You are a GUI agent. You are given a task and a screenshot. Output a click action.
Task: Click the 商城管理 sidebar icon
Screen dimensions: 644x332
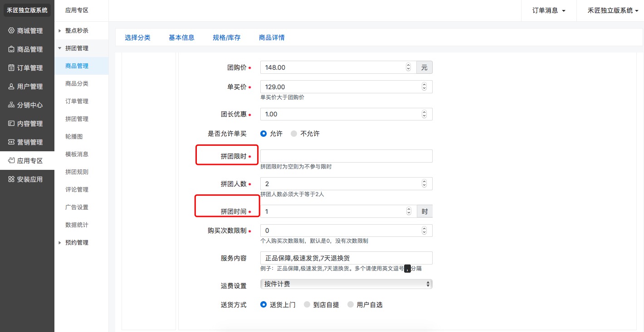(x=11, y=31)
